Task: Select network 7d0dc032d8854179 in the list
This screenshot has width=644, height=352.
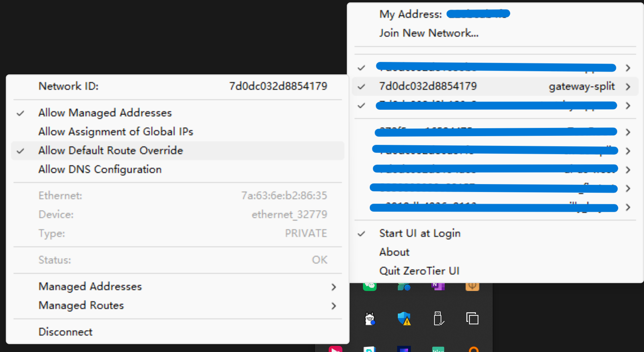Action: point(495,86)
